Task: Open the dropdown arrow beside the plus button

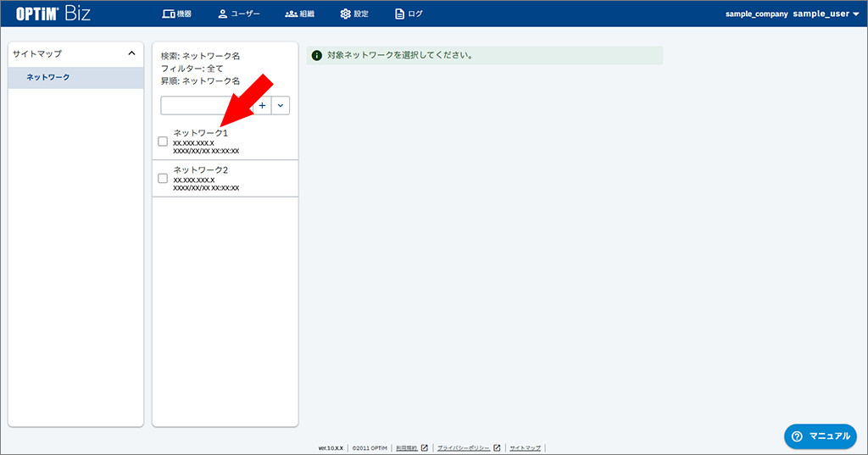Action: pos(281,105)
